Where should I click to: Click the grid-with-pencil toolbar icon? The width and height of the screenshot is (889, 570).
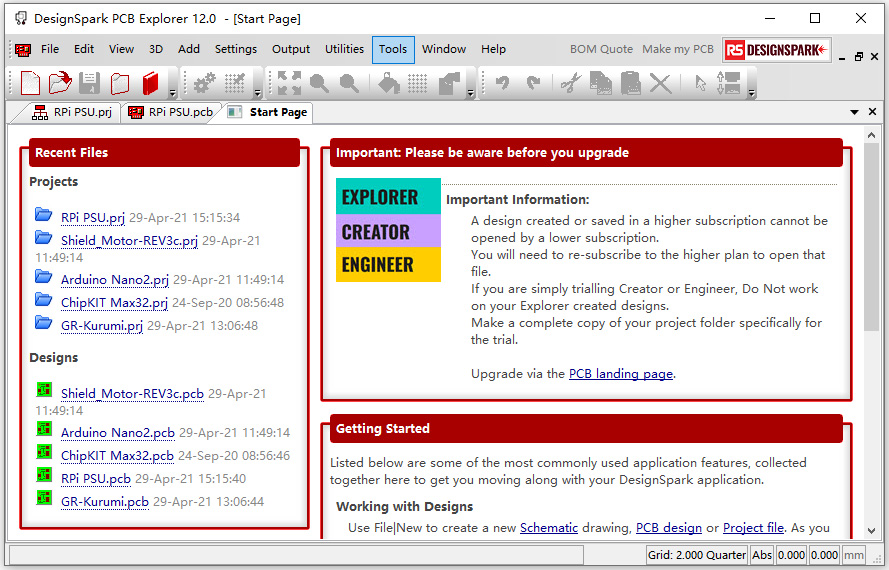[x=235, y=83]
